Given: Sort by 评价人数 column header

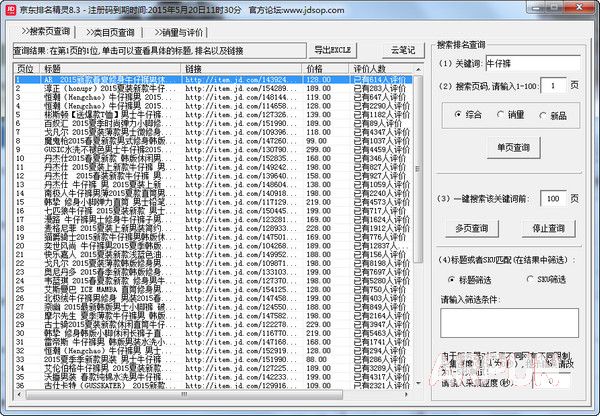Looking at the screenshot, I should pyautogui.click(x=380, y=69).
